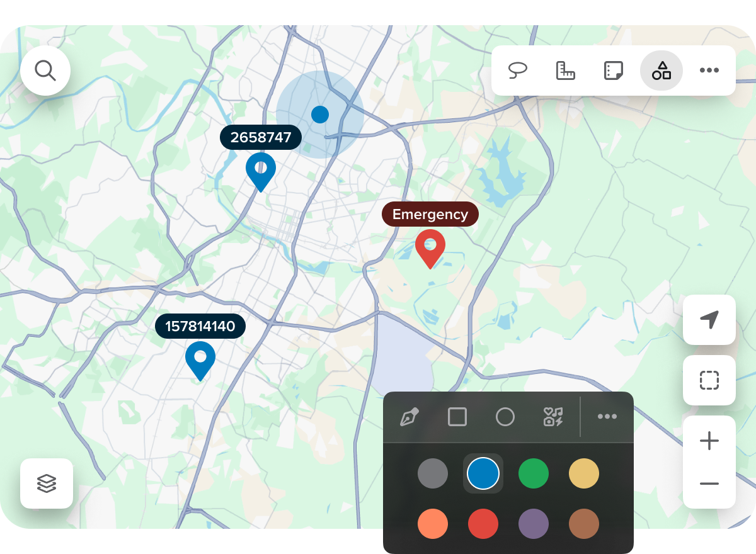Screen dimensions: 756x554
Task: Zoom in on the map
Action: (709, 441)
